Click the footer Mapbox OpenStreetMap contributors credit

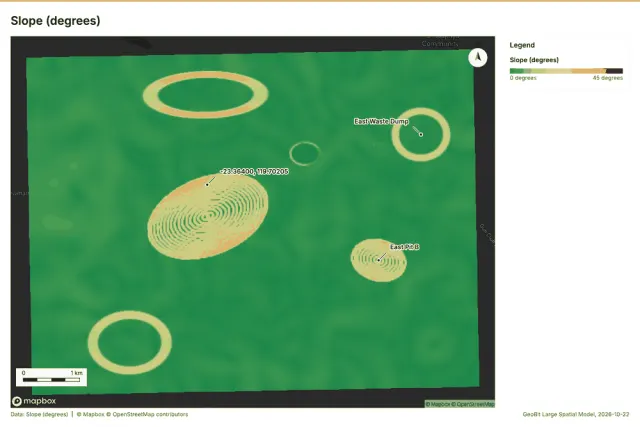coord(133,414)
